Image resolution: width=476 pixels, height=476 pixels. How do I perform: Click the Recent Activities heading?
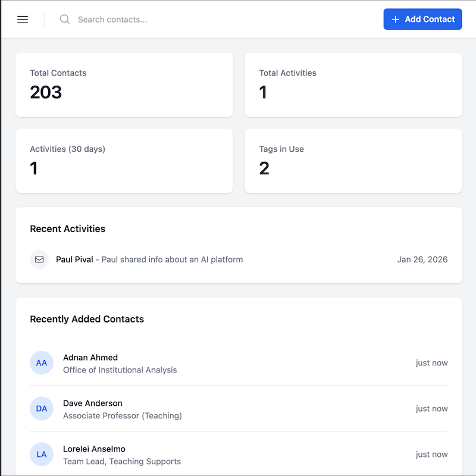click(x=67, y=228)
